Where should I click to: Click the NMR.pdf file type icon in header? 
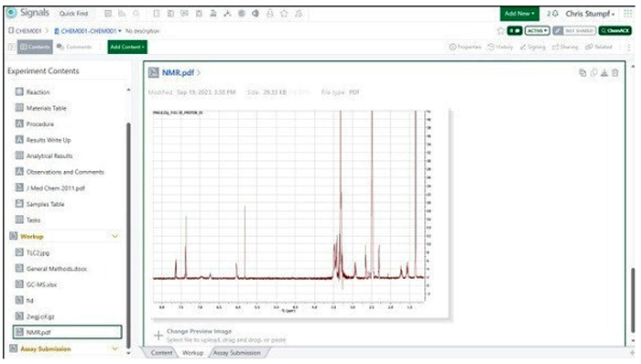coord(154,72)
